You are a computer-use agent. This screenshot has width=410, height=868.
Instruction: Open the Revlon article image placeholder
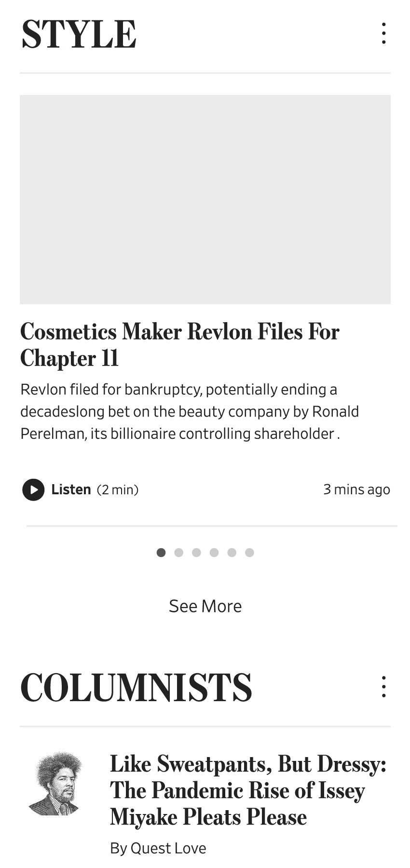tap(205, 199)
